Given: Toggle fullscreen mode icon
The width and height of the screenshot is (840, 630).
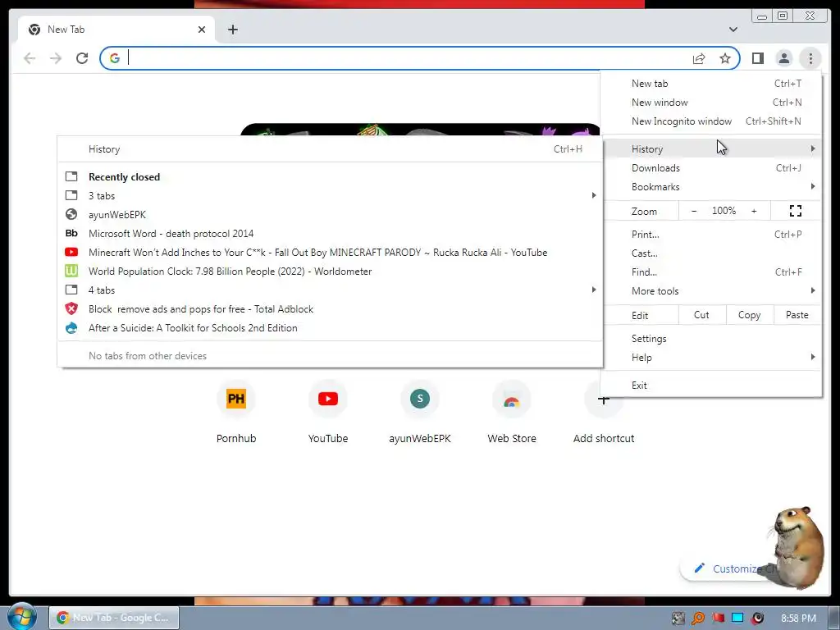Looking at the screenshot, I should [x=796, y=211].
